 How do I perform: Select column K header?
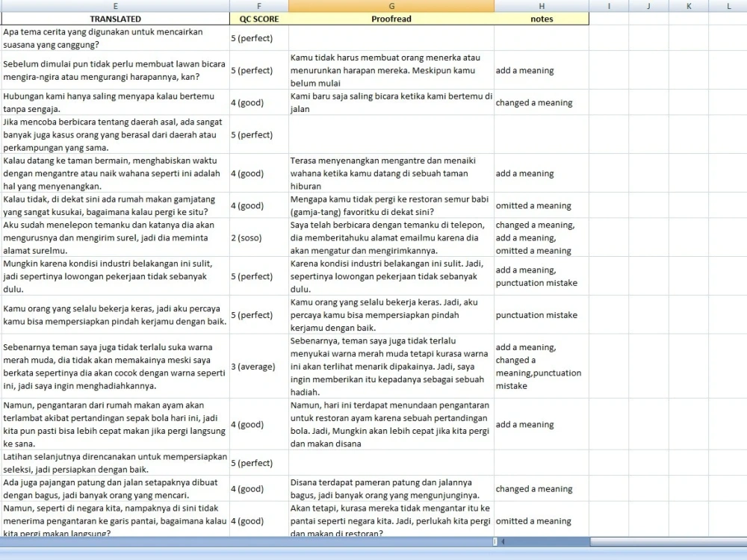coord(689,6)
